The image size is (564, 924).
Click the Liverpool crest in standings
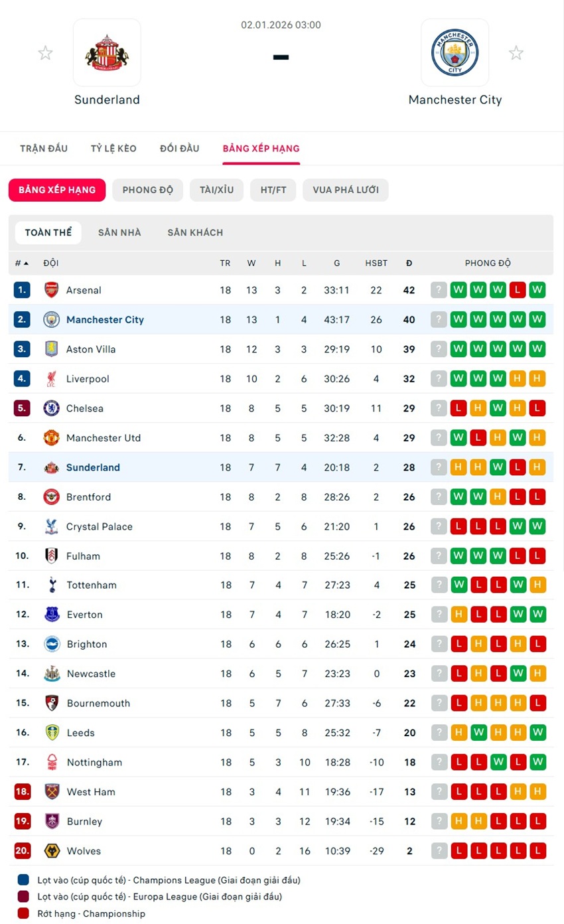point(51,379)
